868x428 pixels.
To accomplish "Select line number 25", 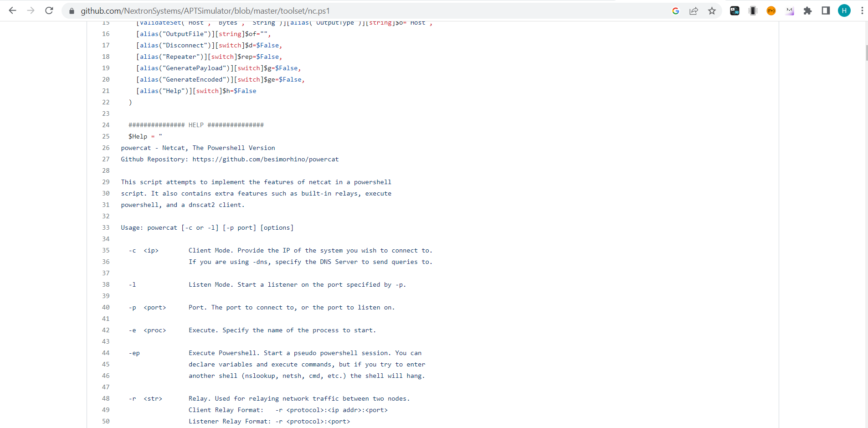I will click(x=106, y=136).
